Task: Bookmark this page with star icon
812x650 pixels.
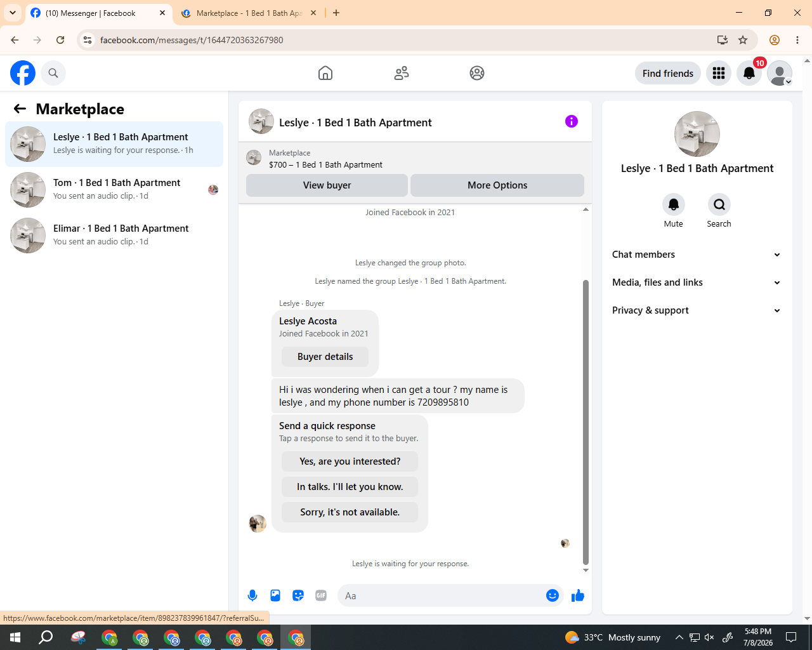Action: click(743, 40)
